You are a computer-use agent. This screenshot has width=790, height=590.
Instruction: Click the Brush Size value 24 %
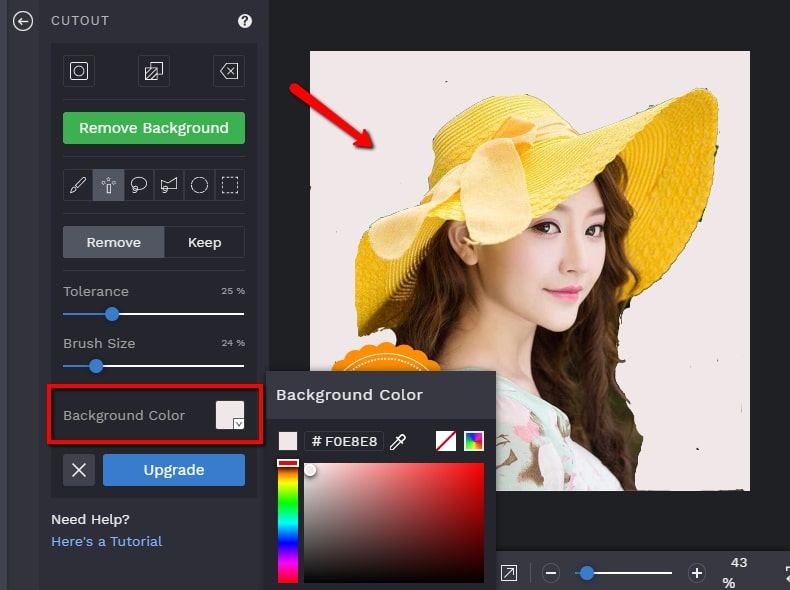pyautogui.click(x=233, y=343)
